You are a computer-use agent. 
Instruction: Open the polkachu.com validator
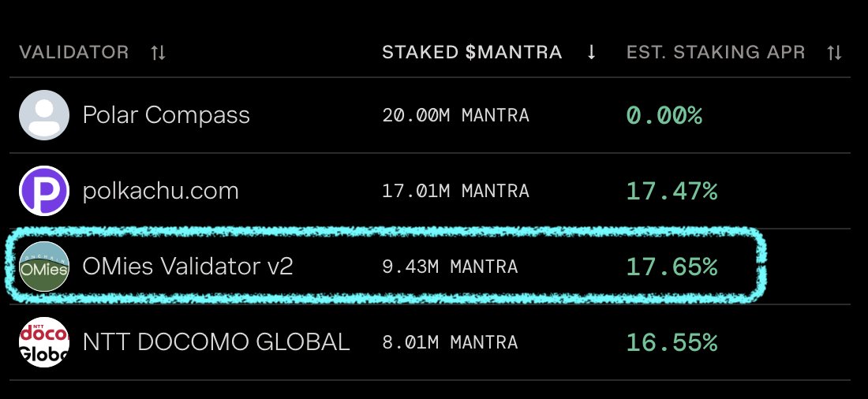click(161, 191)
